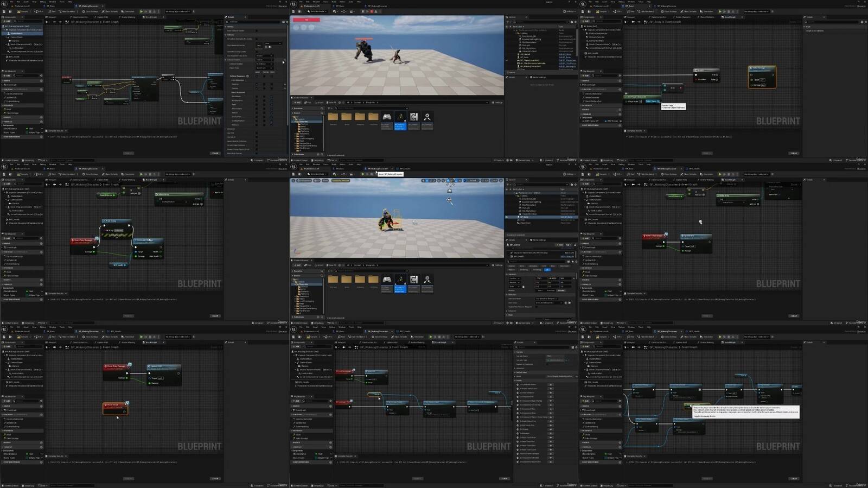This screenshot has width=868, height=488.
Task: Add a function with the FUNCTIONS plus, top-left frame
Action: click(41, 89)
